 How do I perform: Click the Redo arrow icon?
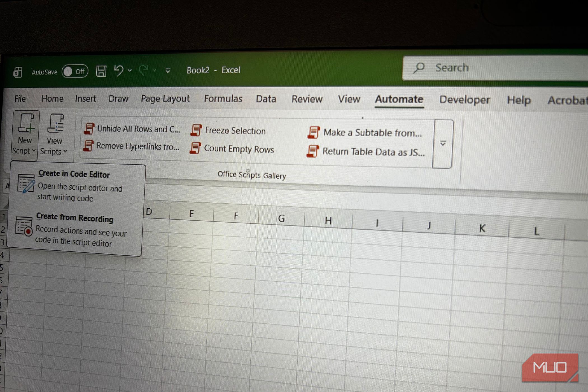pos(143,70)
